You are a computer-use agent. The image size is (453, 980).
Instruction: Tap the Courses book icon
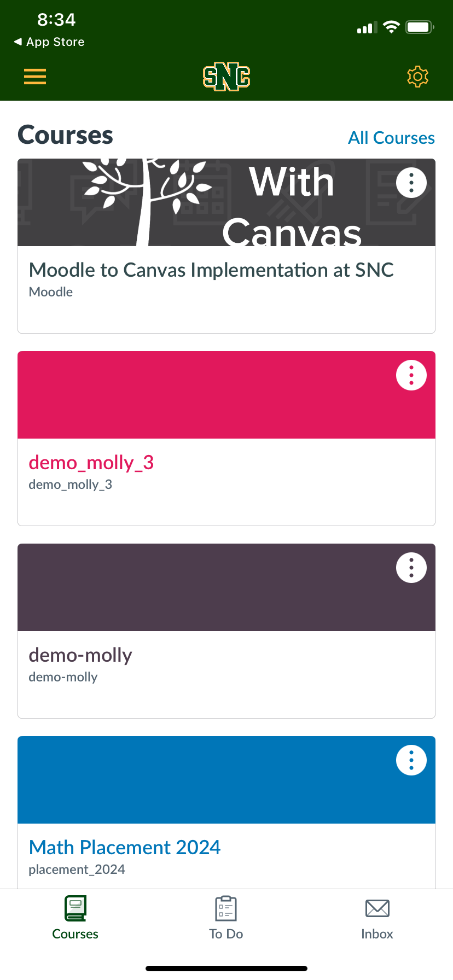tap(75, 908)
